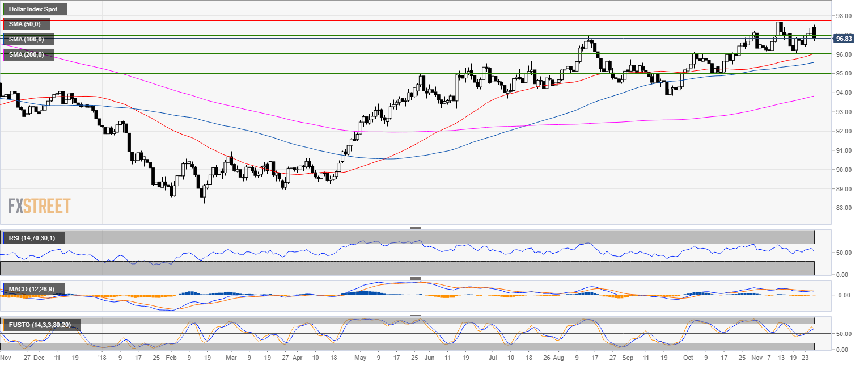
Task: Click the splitter handle above the FUSTO panel
Action: tap(415, 314)
